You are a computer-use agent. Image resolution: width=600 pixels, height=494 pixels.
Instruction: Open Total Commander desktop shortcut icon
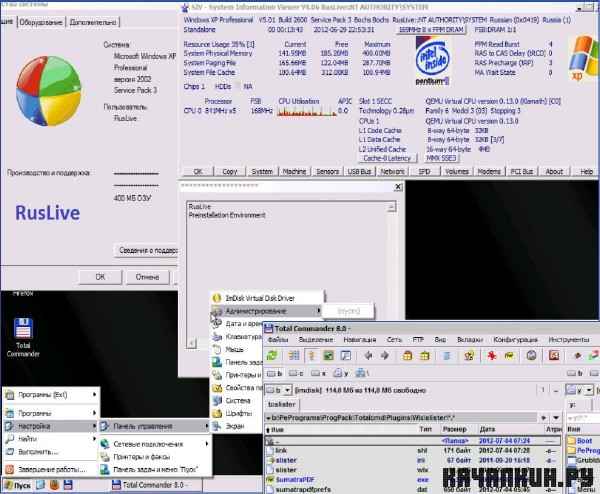(x=23, y=337)
